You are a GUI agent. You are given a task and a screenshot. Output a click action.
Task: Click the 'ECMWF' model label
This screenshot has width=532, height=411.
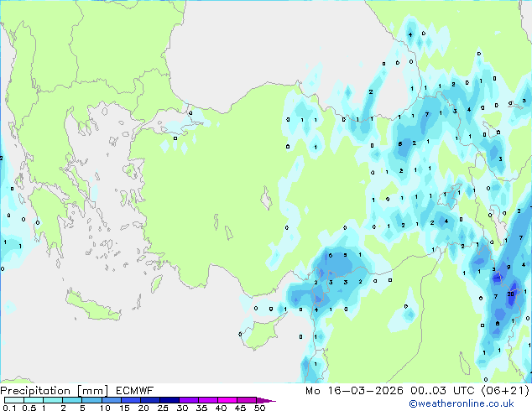135,391
